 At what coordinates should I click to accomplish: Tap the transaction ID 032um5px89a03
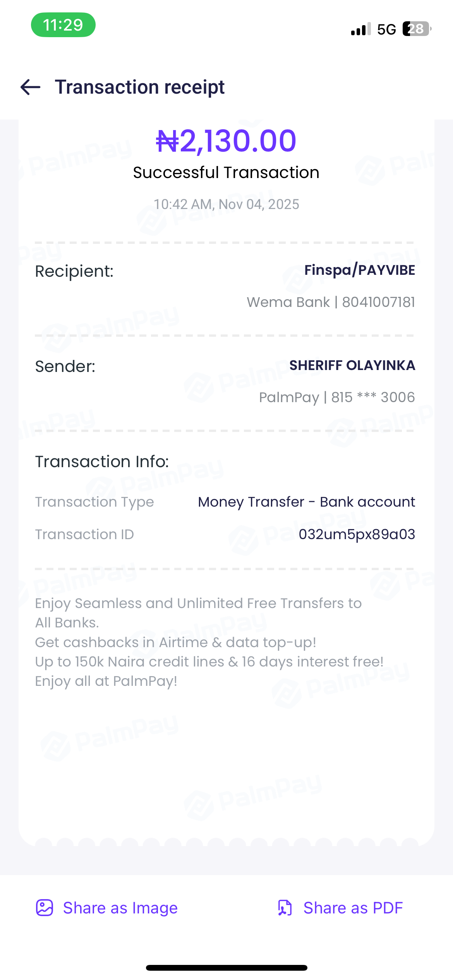(357, 535)
